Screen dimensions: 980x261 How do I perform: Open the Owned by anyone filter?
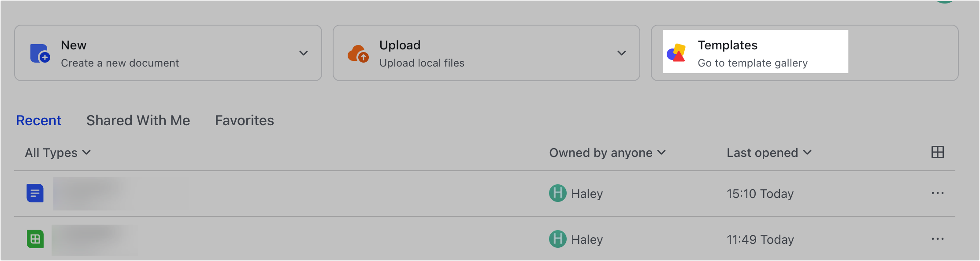(x=607, y=153)
